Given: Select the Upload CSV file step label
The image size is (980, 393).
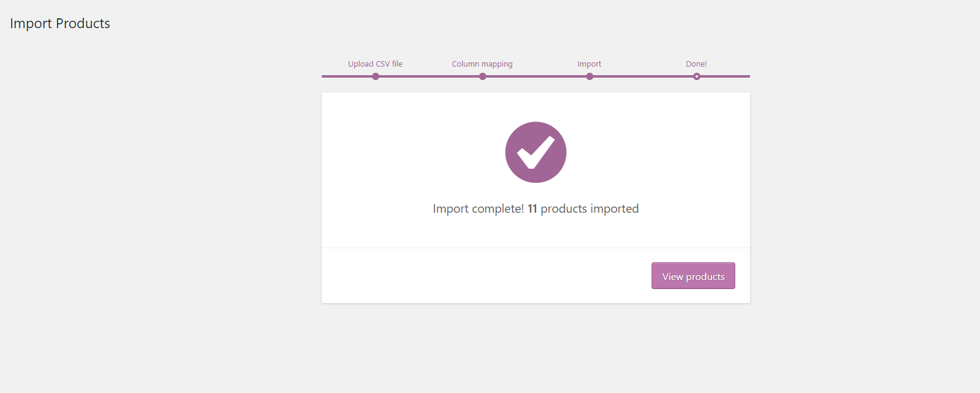Looking at the screenshot, I should [x=375, y=64].
